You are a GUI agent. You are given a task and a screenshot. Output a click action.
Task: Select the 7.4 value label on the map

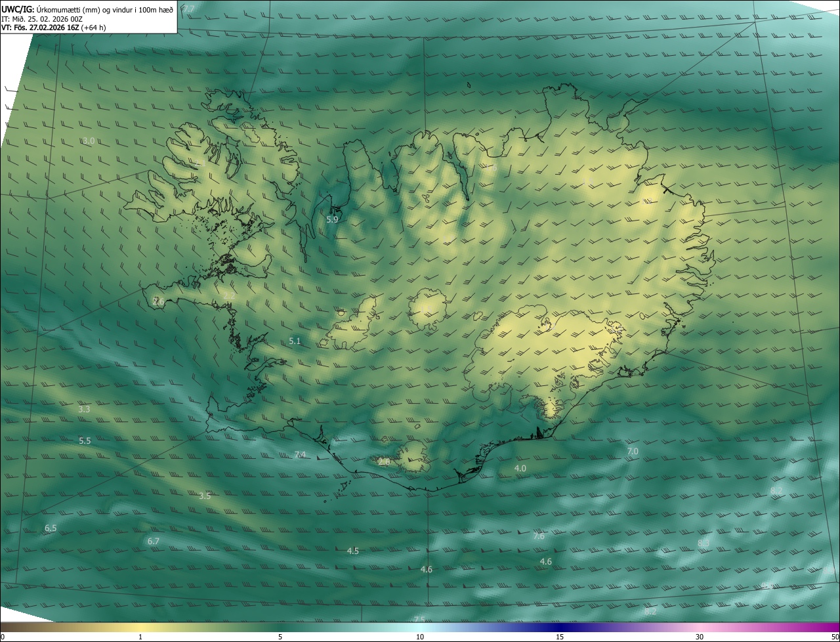point(300,454)
